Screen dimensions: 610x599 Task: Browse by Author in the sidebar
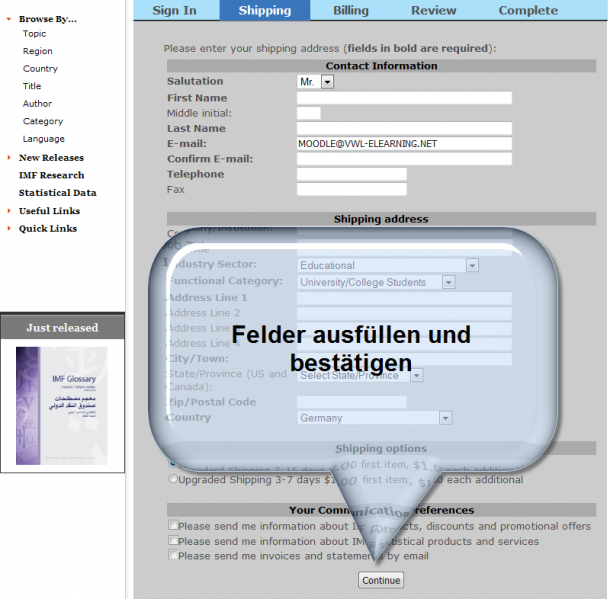(37, 104)
